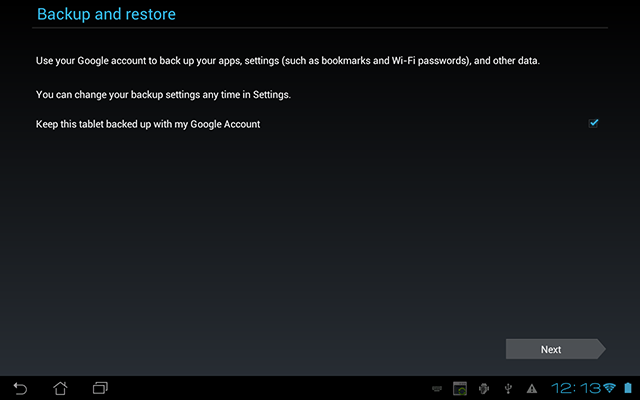The width and height of the screenshot is (640, 400).
Task: Uncheck the Google Account backup checkbox
Action: (593, 123)
